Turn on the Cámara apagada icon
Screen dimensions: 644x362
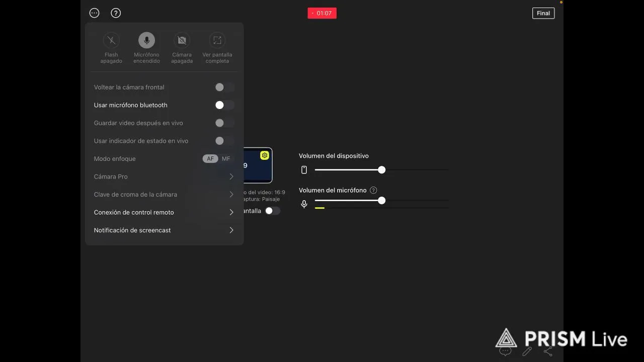click(x=182, y=40)
